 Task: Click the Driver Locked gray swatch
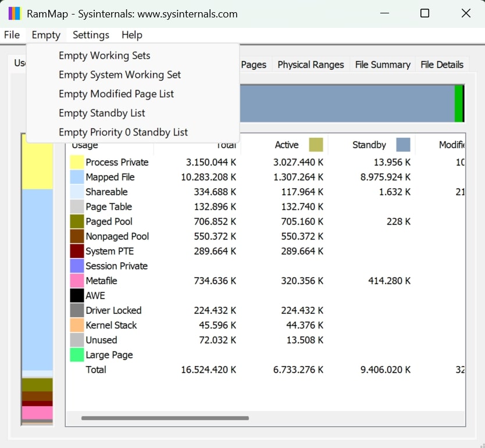[77, 310]
